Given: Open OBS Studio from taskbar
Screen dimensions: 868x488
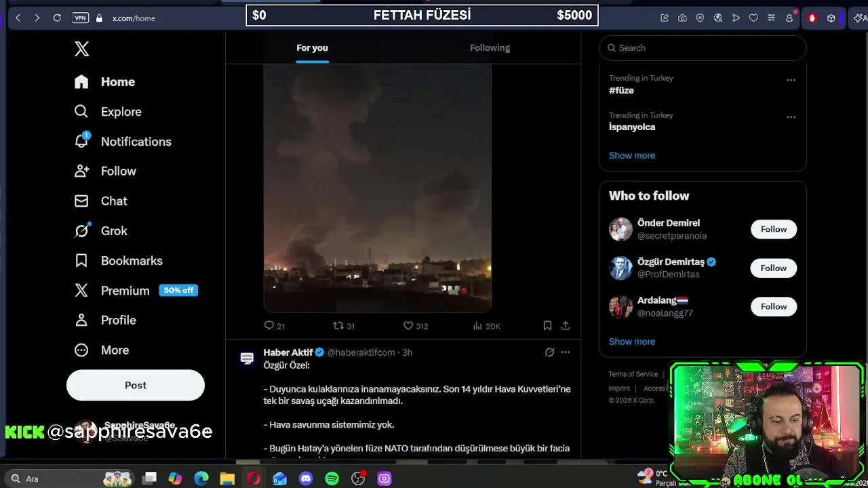Looking at the screenshot, I should click(x=358, y=479).
